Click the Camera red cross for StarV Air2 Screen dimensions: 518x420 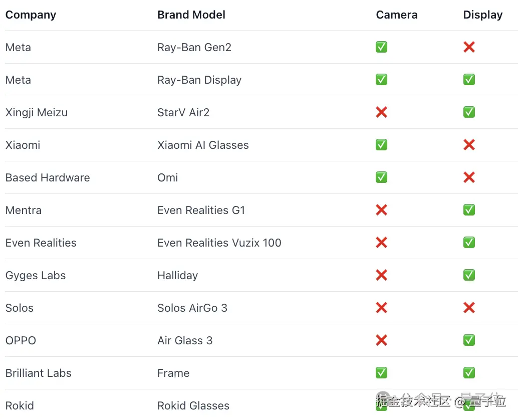coord(381,112)
